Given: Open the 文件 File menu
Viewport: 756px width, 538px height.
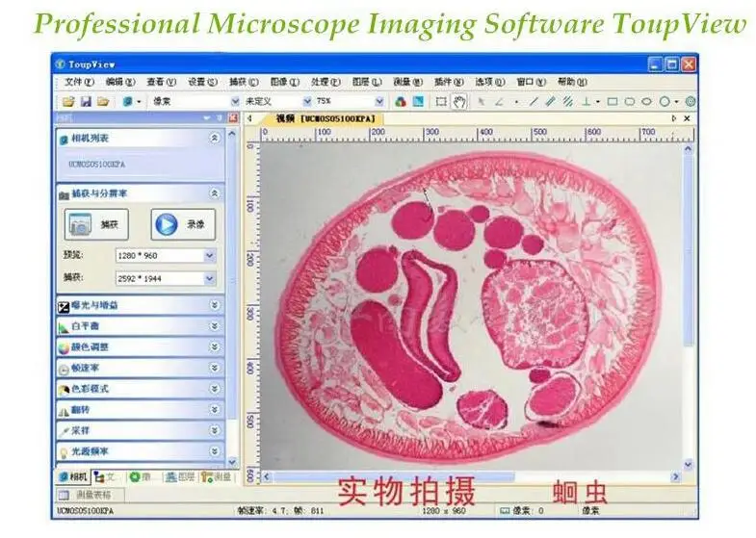Looking at the screenshot, I should click(x=79, y=82).
